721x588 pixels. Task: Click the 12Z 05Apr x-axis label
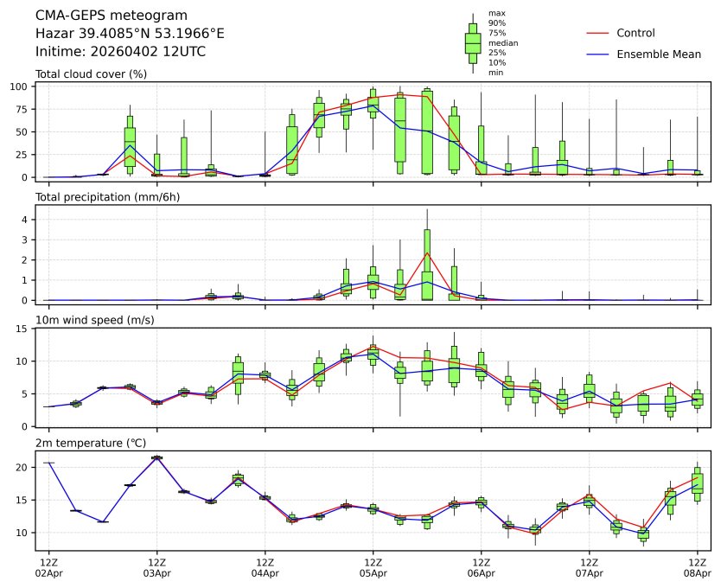[373, 567]
